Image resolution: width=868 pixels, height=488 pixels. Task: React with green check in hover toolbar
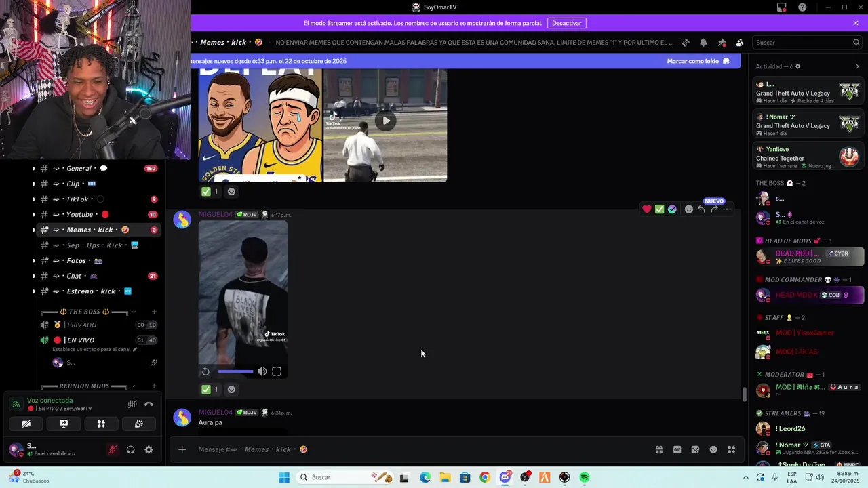point(659,209)
